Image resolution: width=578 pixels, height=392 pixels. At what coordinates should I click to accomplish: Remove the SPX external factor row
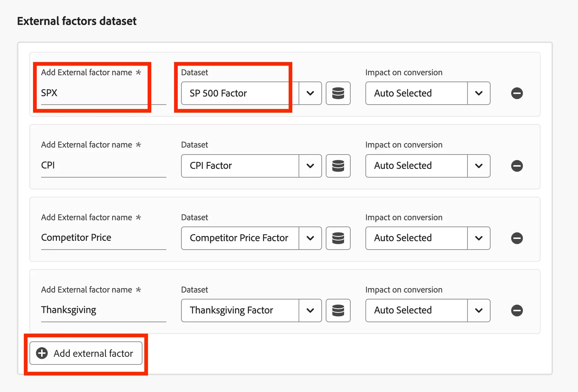coord(517,93)
